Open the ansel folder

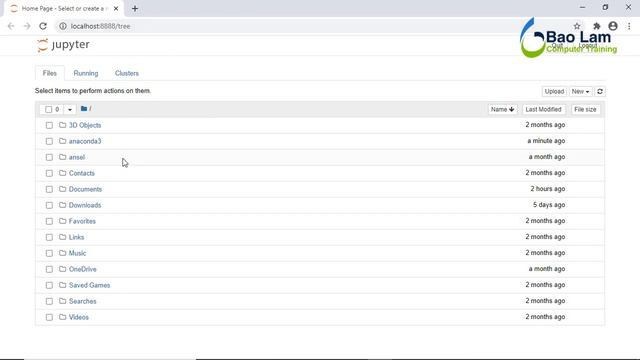pos(77,157)
